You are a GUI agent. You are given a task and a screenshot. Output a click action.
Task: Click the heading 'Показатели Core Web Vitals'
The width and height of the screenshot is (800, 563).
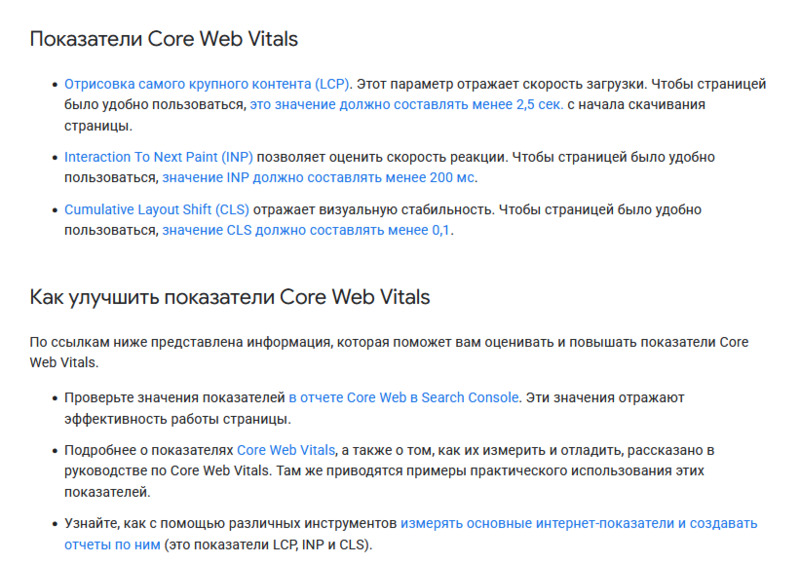(164, 39)
